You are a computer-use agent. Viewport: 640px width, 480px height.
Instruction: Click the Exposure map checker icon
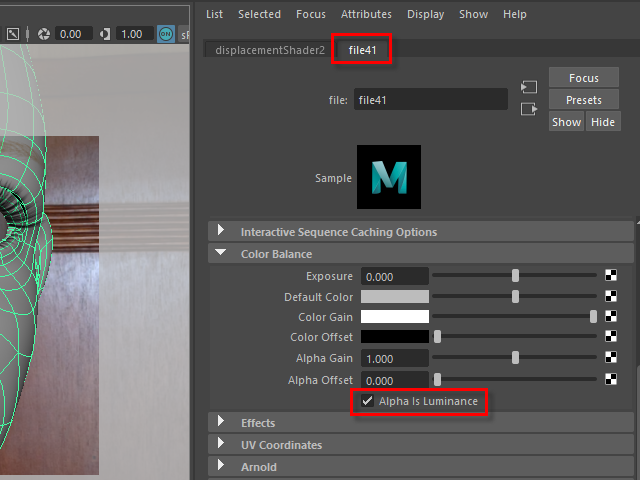610,276
